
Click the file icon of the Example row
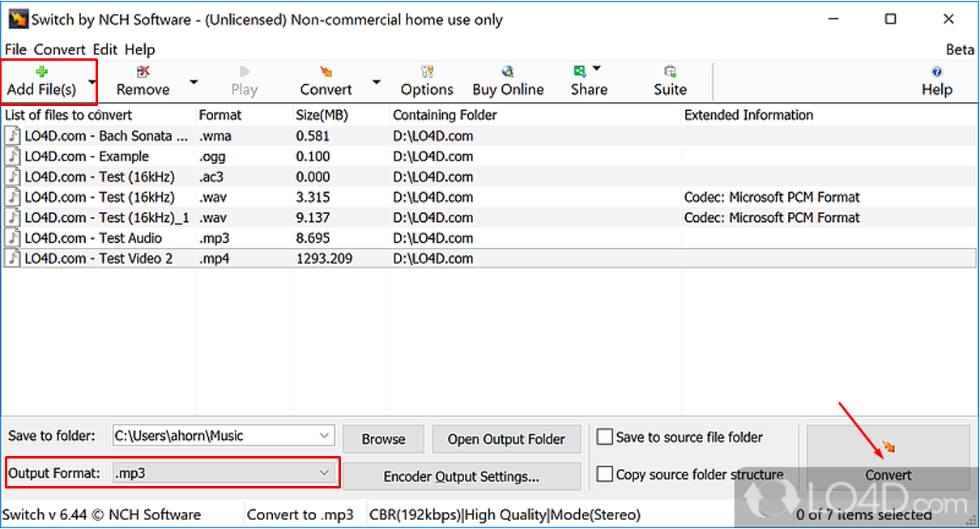(x=12, y=156)
